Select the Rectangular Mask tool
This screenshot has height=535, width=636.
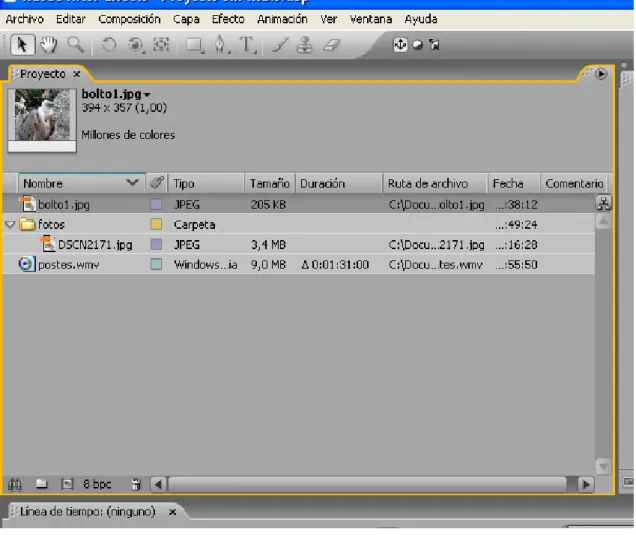[x=194, y=45]
